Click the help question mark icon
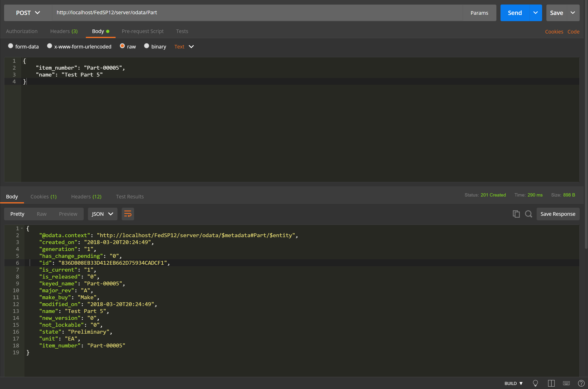Image resolution: width=588 pixels, height=389 pixels. tap(581, 383)
